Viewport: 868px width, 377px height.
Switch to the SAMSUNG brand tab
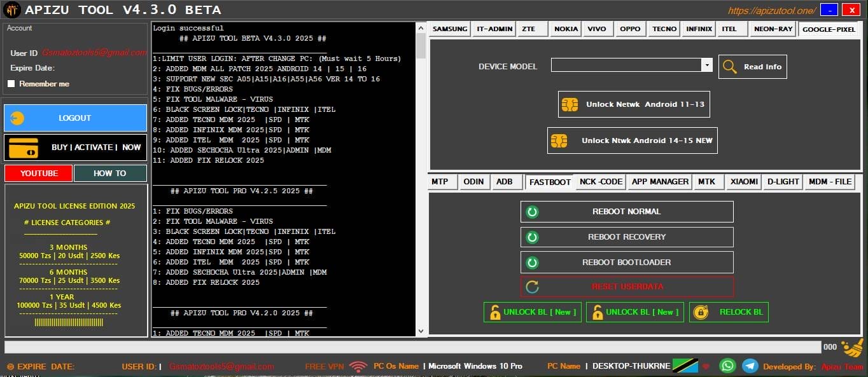[449, 29]
